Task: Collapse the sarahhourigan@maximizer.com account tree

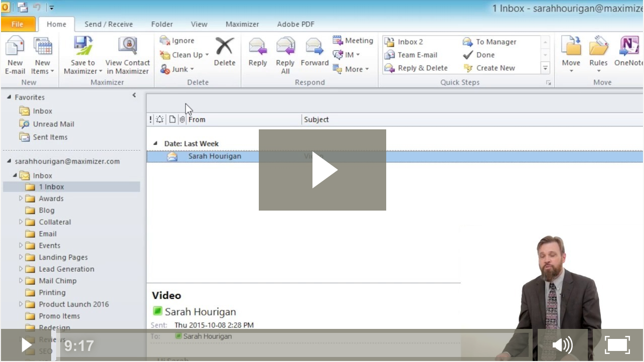Action: 9,161
